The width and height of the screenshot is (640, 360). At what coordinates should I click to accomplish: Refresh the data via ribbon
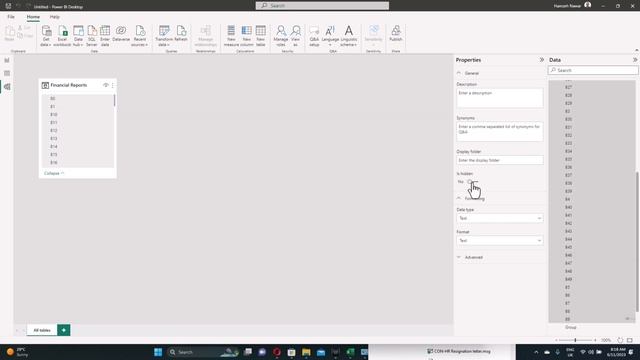tap(181, 34)
